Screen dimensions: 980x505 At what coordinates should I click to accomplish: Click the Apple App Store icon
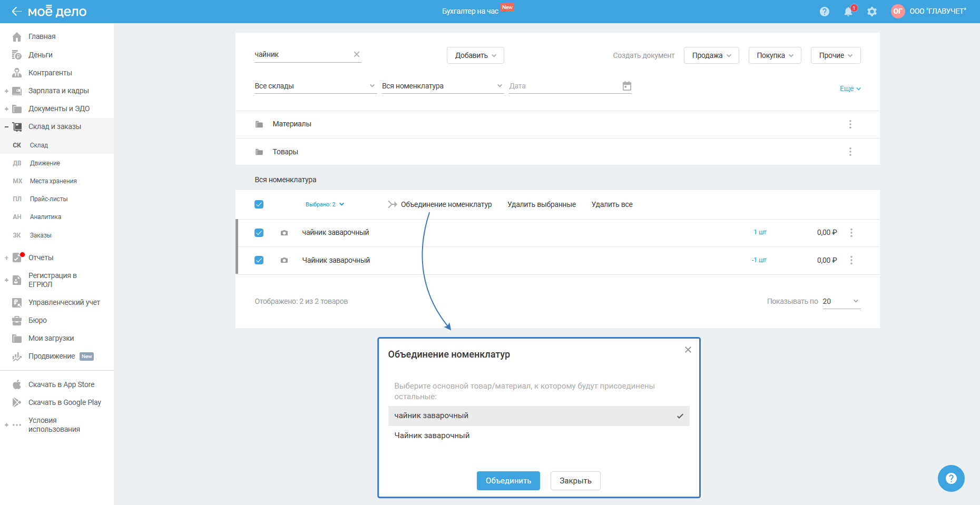[x=17, y=384]
